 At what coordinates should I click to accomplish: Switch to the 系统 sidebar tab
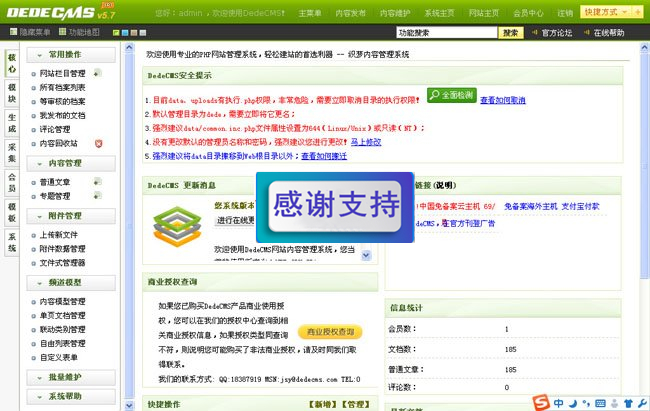click(x=12, y=242)
